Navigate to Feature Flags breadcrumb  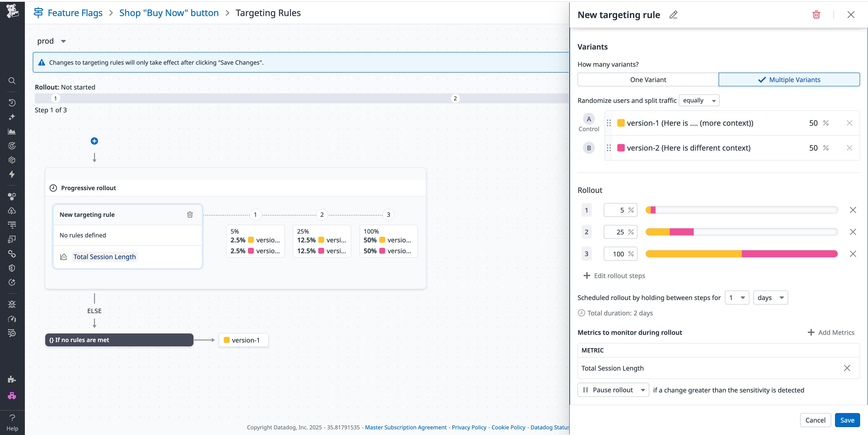click(75, 13)
